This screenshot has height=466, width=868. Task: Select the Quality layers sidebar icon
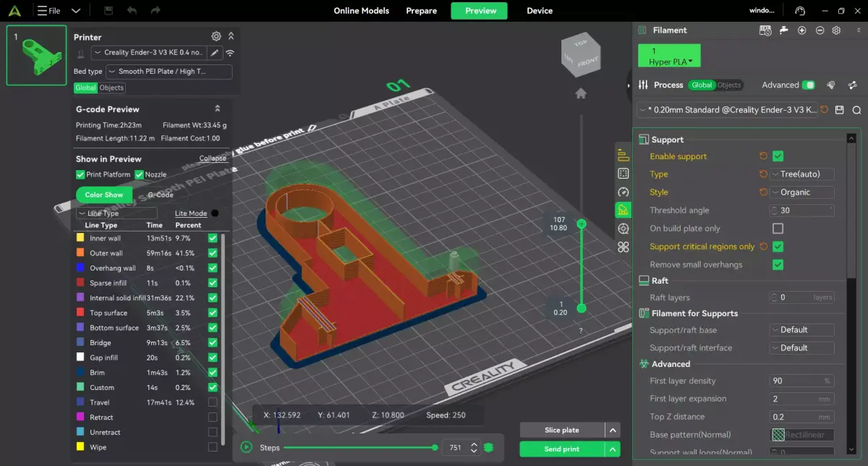(x=623, y=156)
